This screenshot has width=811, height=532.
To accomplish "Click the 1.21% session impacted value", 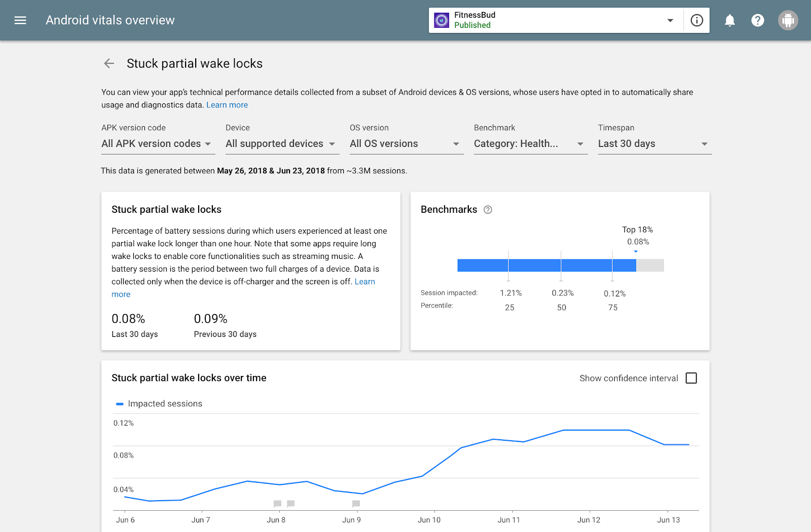I will 511,293.
